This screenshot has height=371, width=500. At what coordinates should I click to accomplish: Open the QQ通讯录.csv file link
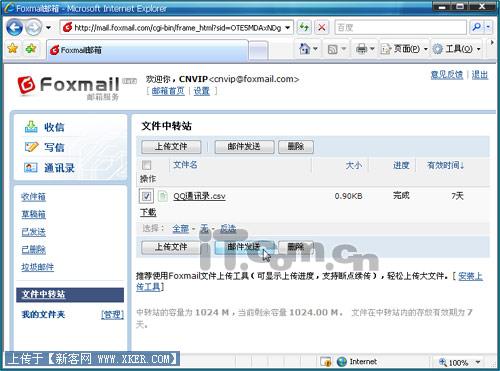199,196
